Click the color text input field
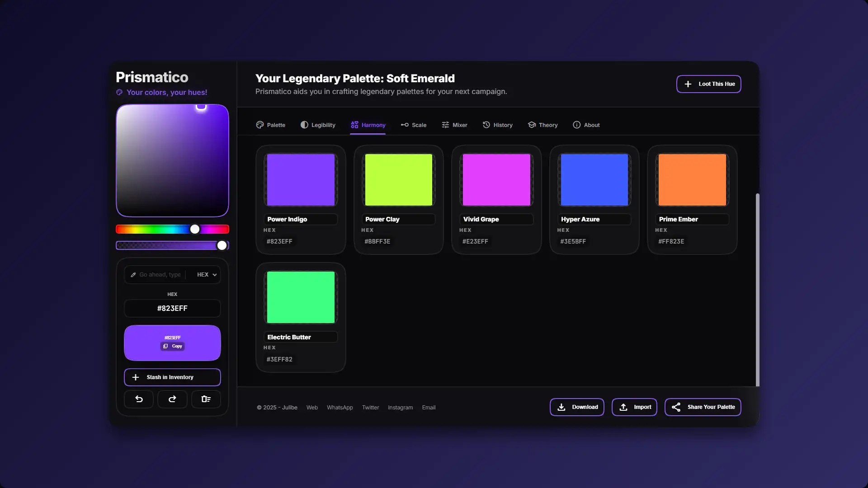The width and height of the screenshot is (868, 488). coord(160,275)
